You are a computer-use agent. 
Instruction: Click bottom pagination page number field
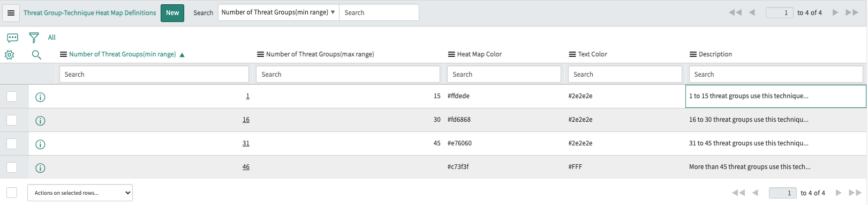(x=783, y=193)
